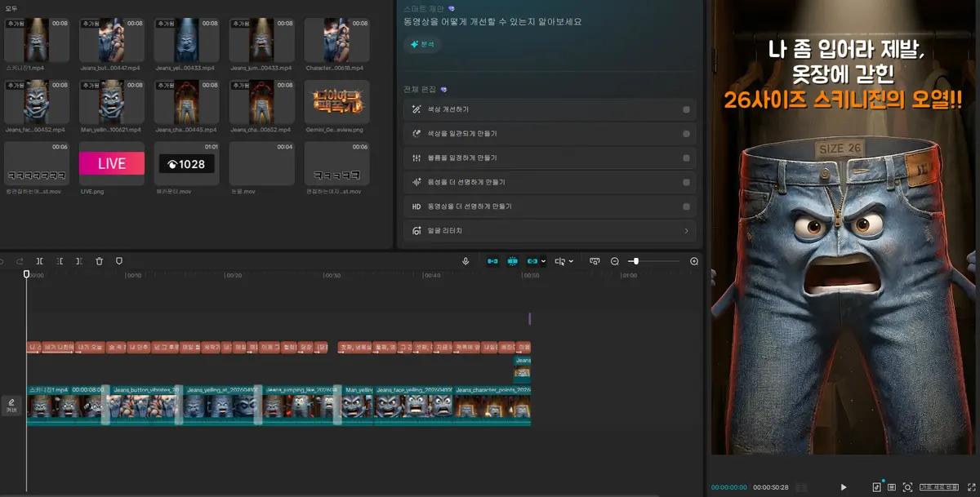Select the Jeans_yel...00433.mp4 media clip
The width and height of the screenshot is (980, 497).
pyautogui.click(x=187, y=40)
